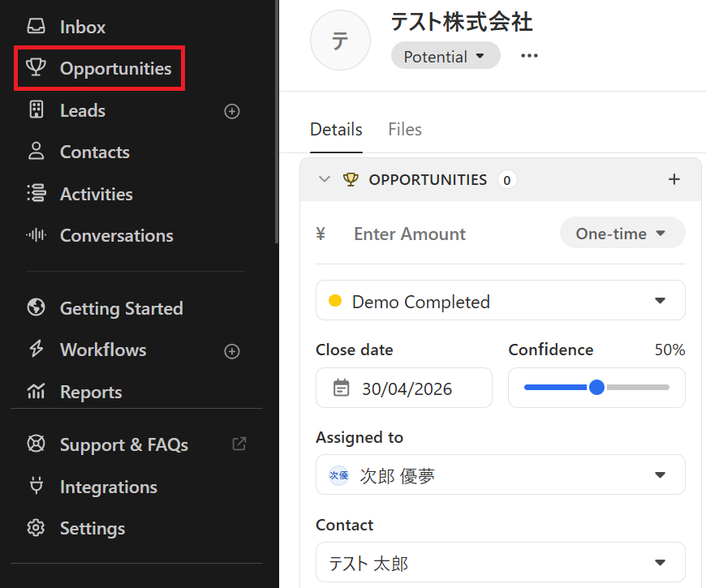Add opportunity using the plus icon
Image resolution: width=706 pixels, height=588 pixels.
(x=674, y=179)
